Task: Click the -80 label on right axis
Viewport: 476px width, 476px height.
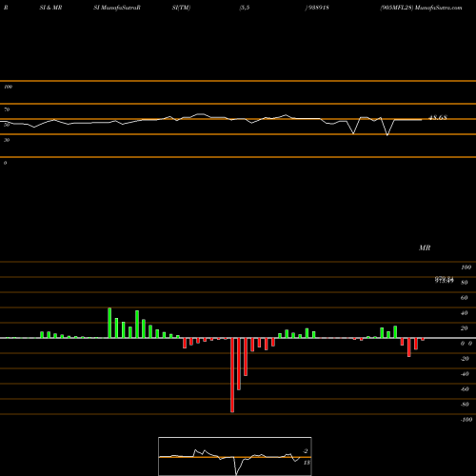Action: click(x=465, y=405)
